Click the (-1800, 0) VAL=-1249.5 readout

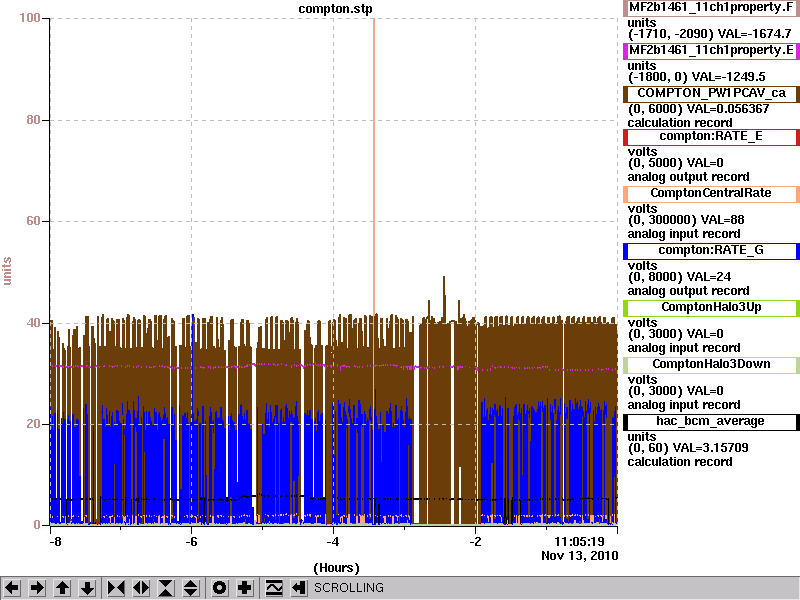coord(696,77)
